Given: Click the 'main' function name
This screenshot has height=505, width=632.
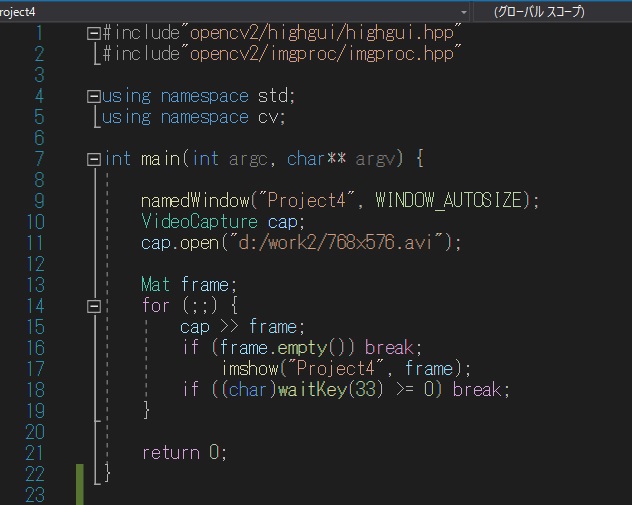Looking at the screenshot, I should click(x=160, y=159).
